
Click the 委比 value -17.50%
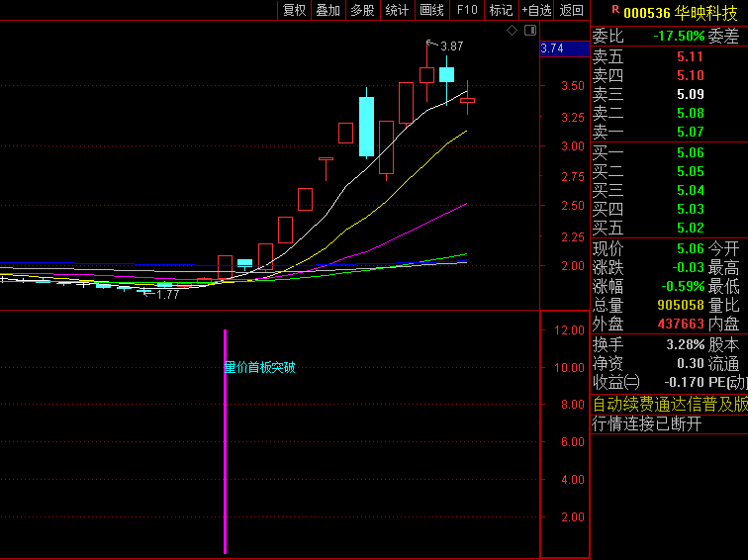pyautogui.click(x=679, y=37)
